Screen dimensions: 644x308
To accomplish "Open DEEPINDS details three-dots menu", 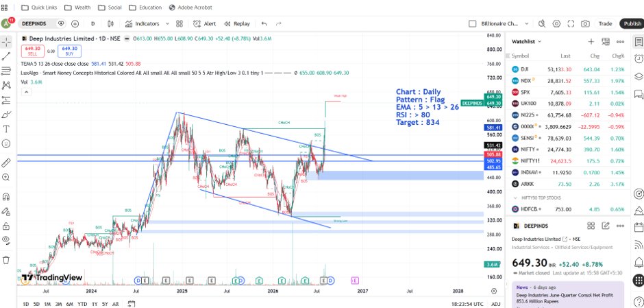I will tap(620, 226).
